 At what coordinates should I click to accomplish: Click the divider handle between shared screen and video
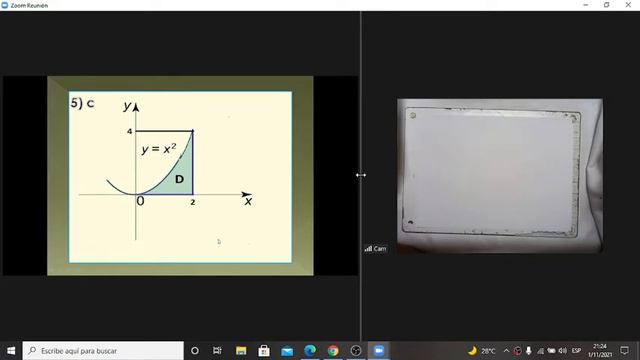point(361,175)
